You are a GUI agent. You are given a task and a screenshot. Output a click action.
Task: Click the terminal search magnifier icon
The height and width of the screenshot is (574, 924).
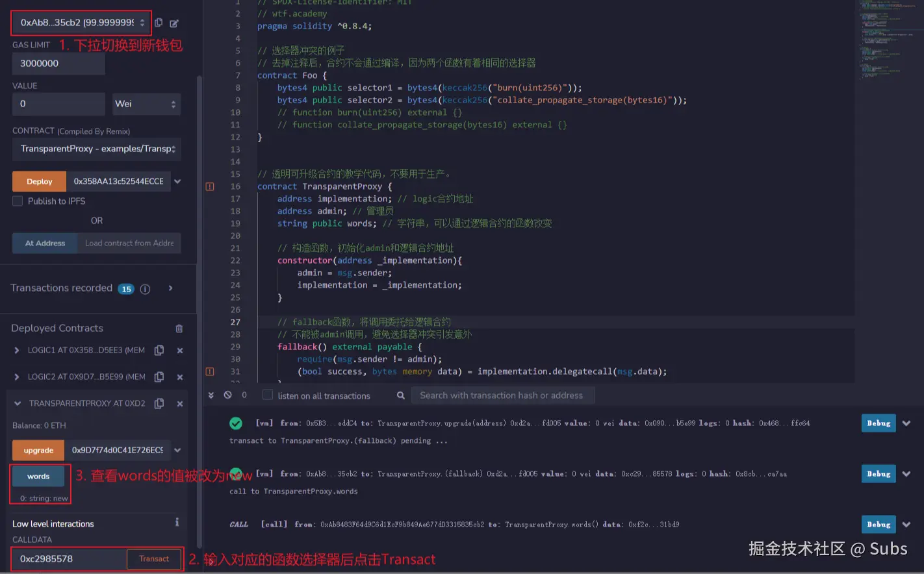click(401, 395)
